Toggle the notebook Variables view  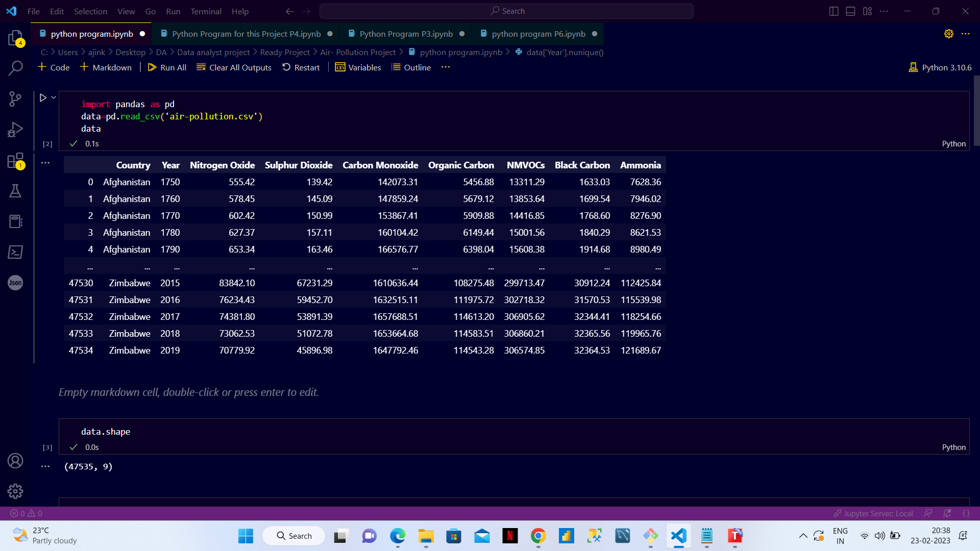(x=358, y=67)
